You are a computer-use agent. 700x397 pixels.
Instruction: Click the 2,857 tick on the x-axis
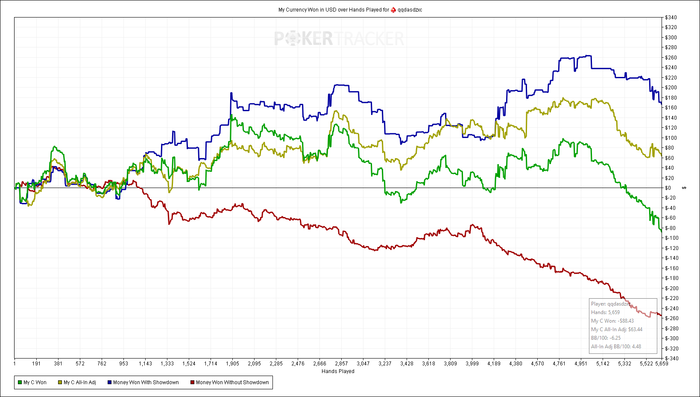(341, 364)
